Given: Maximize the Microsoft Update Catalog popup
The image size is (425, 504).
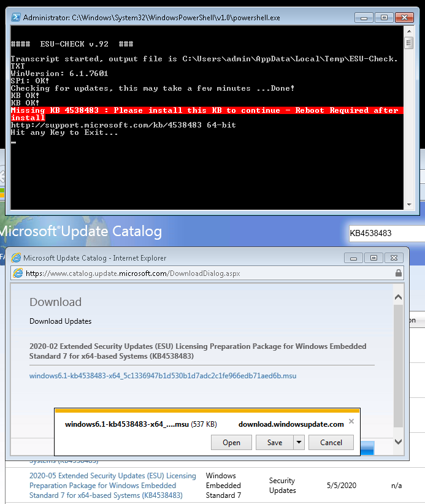Looking at the screenshot, I should click(373, 258).
